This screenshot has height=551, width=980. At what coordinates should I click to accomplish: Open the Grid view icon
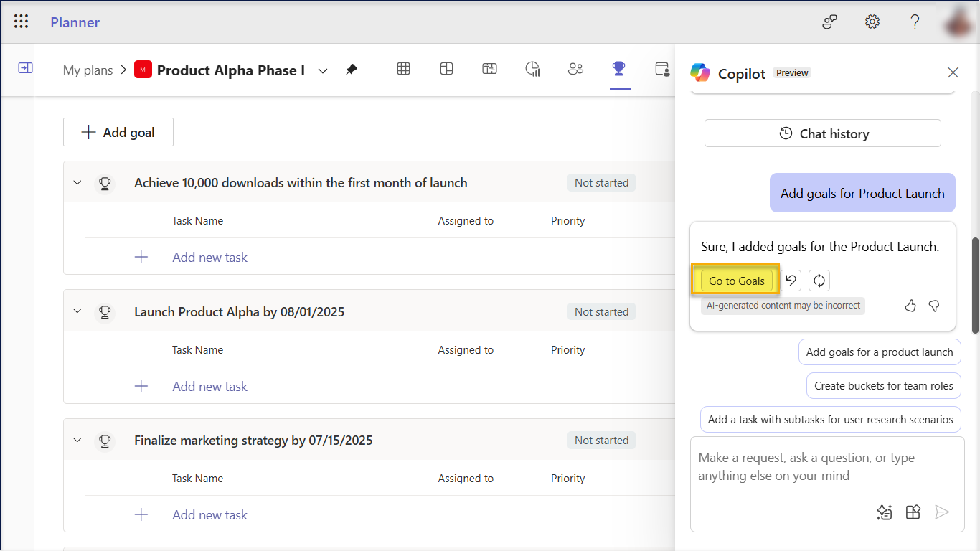tap(404, 69)
